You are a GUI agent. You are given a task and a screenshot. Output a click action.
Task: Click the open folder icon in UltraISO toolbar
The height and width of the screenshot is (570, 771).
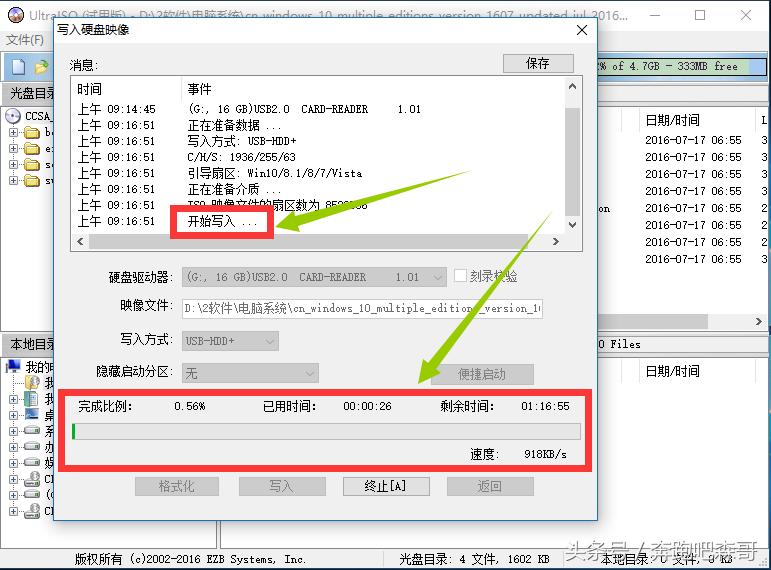click(42, 66)
